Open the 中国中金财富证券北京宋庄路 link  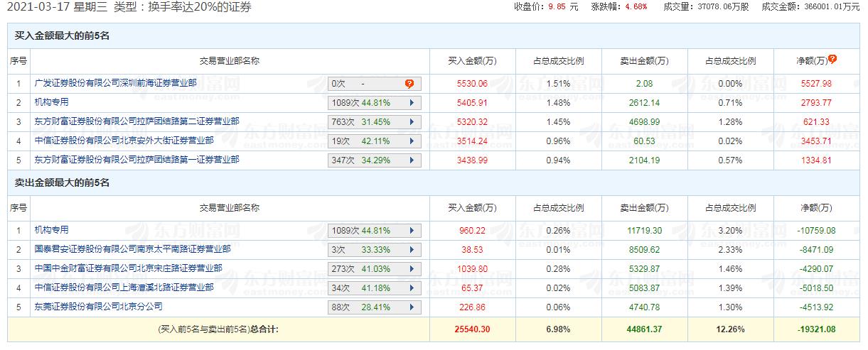(x=128, y=268)
